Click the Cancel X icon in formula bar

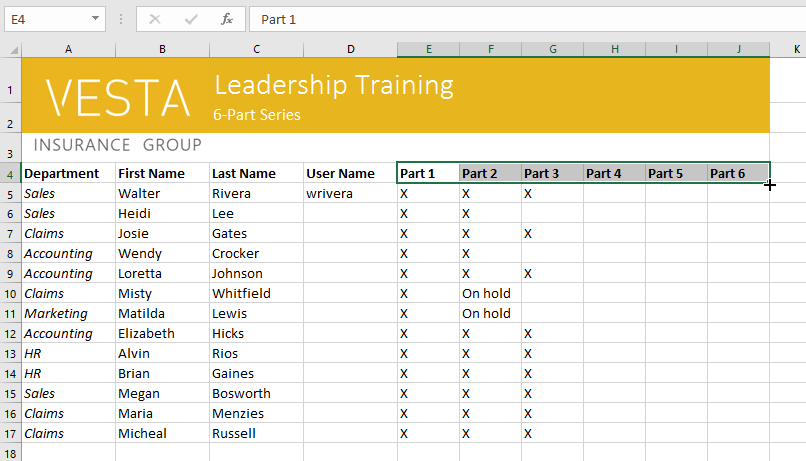155,19
